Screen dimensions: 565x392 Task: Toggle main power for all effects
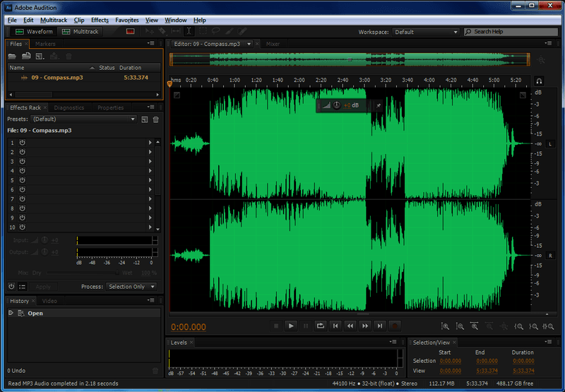11,287
